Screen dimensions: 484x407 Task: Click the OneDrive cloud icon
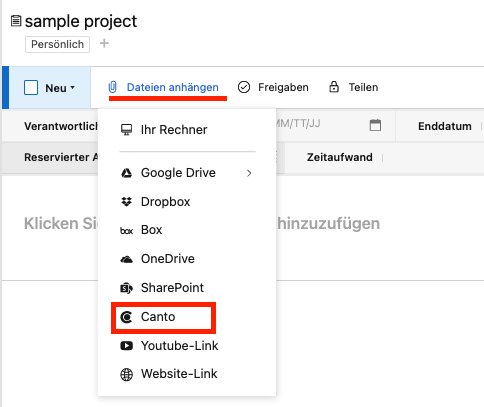[126, 259]
